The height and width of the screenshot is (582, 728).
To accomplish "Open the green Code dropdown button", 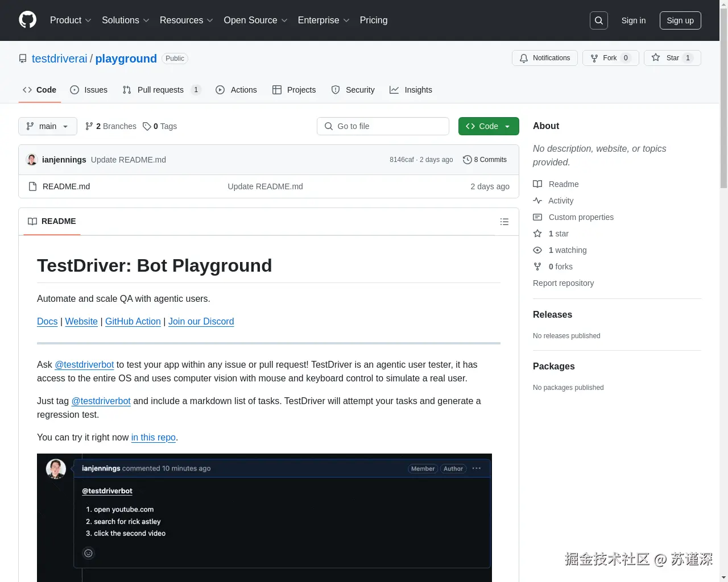I will point(489,126).
